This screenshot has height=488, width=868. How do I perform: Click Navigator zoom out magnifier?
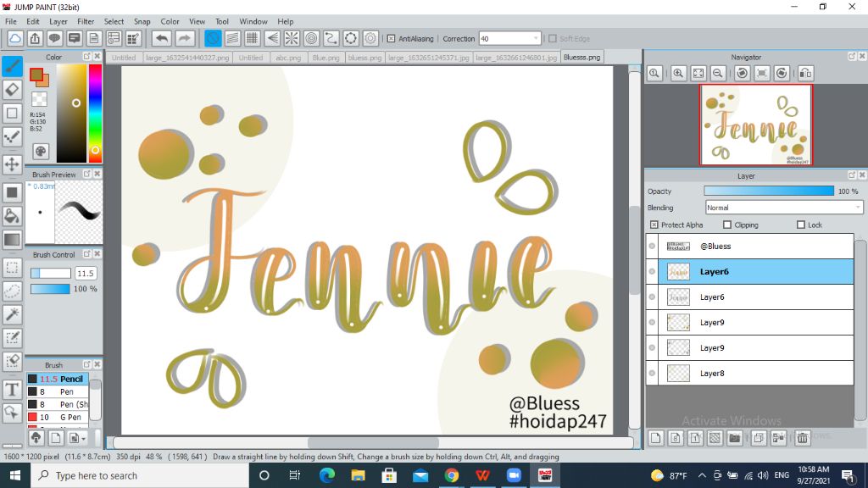(718, 73)
